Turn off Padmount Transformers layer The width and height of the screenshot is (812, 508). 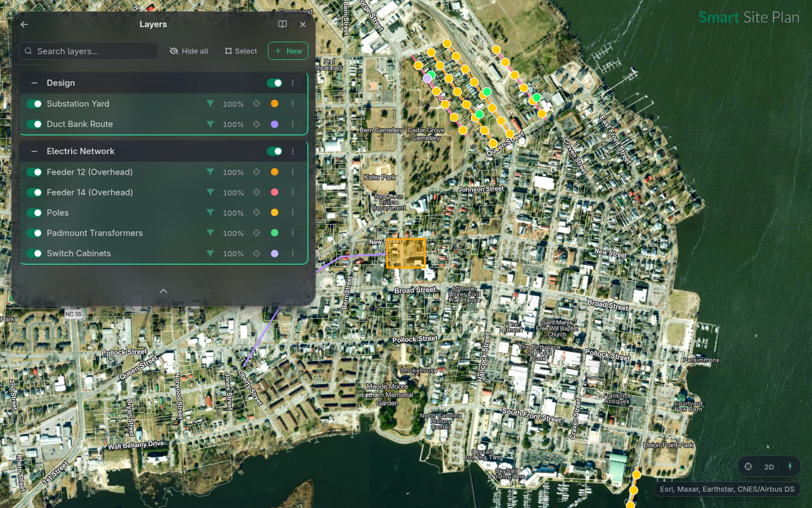tap(34, 233)
